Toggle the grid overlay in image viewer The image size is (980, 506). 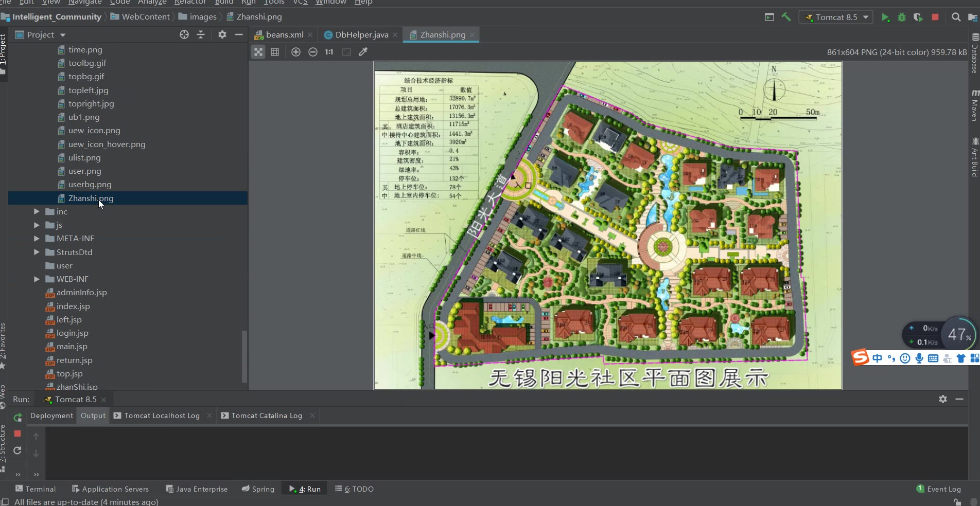click(275, 52)
